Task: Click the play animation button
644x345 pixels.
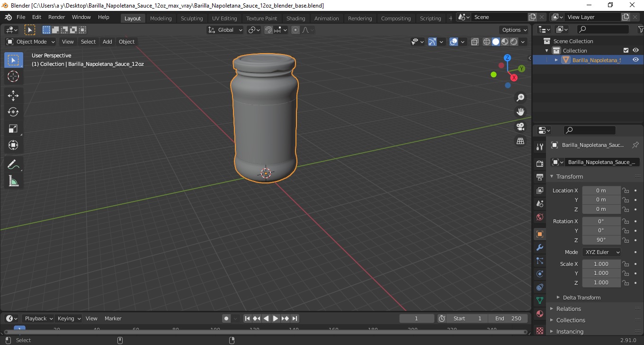Action: click(276, 318)
